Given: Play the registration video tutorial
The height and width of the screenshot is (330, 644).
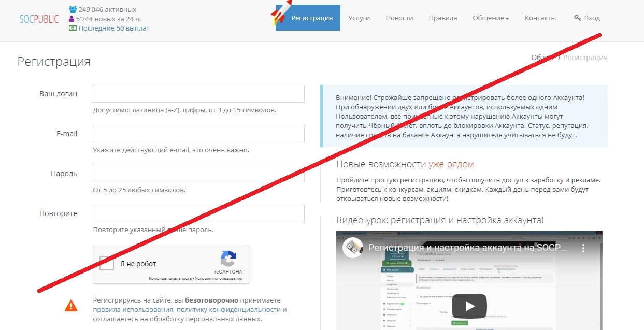Looking at the screenshot, I should tap(469, 306).
